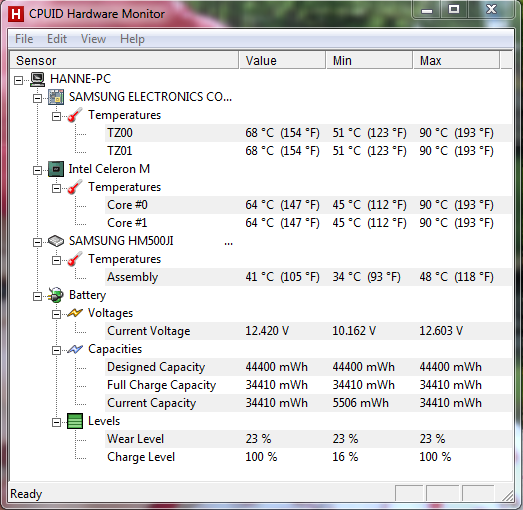This screenshot has height=510, width=523.
Task: Click the Capacities label
Action: (115, 349)
